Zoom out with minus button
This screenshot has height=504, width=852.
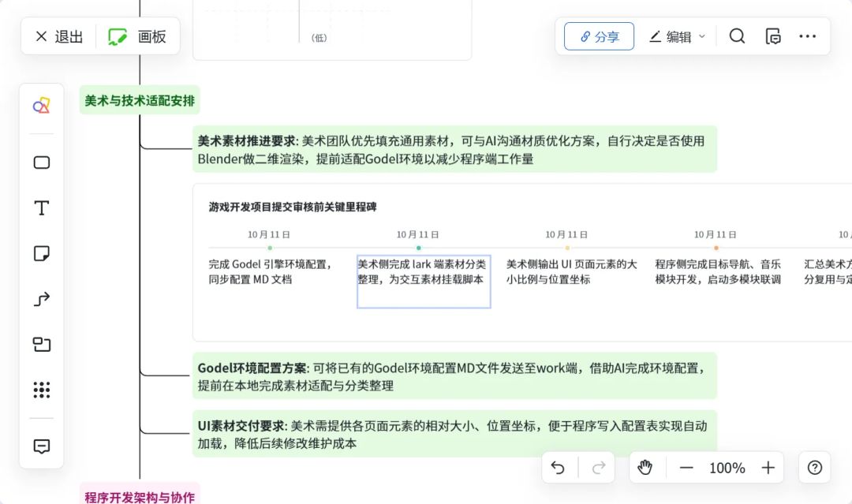click(x=686, y=468)
